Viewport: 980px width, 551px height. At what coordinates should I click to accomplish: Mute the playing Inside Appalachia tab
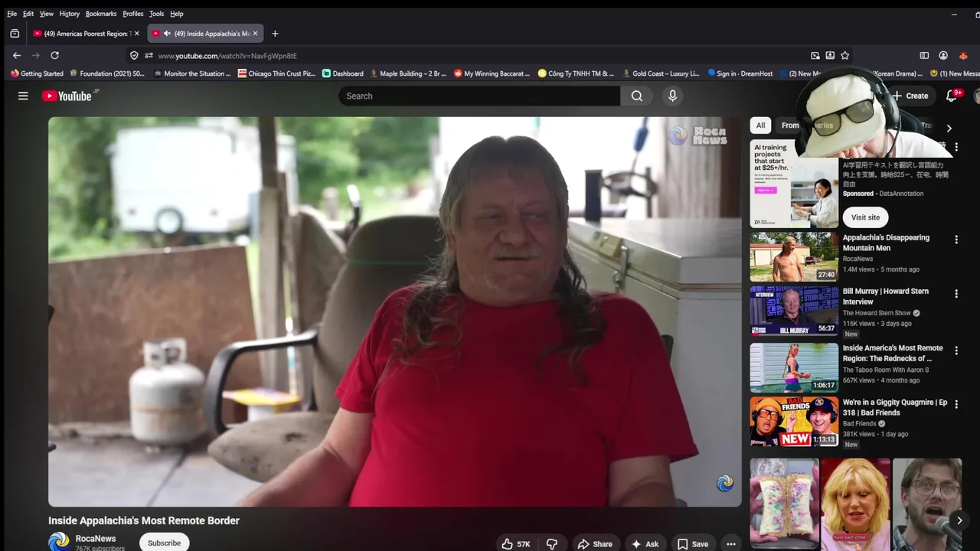[x=167, y=34]
